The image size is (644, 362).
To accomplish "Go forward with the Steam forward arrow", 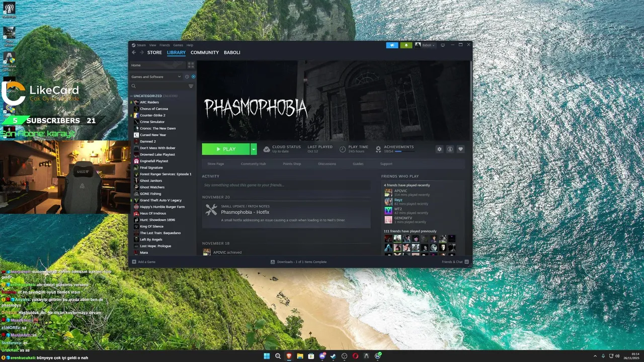I will point(141,52).
